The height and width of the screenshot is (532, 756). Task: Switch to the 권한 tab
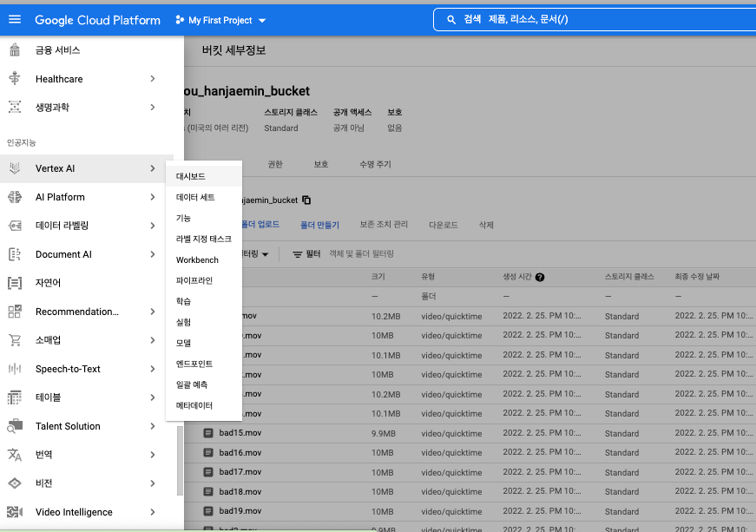(x=275, y=164)
